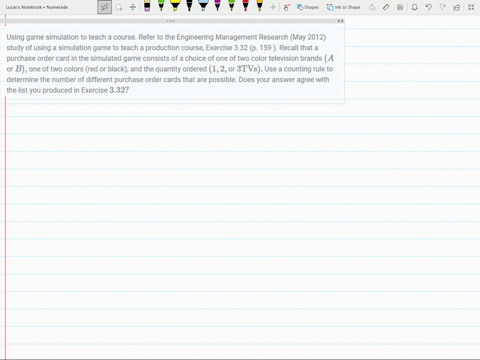Open the Math assistant icon
Screen dimensions: 480x360
click(400, 7)
